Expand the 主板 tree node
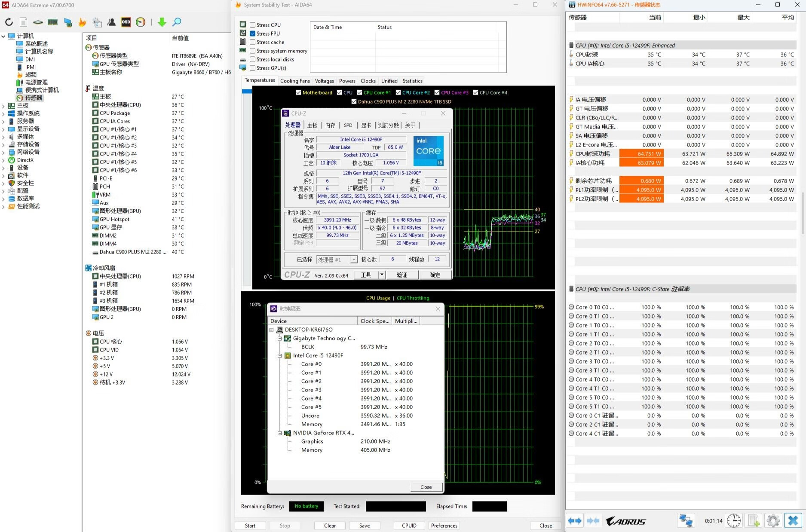 click(x=3, y=106)
